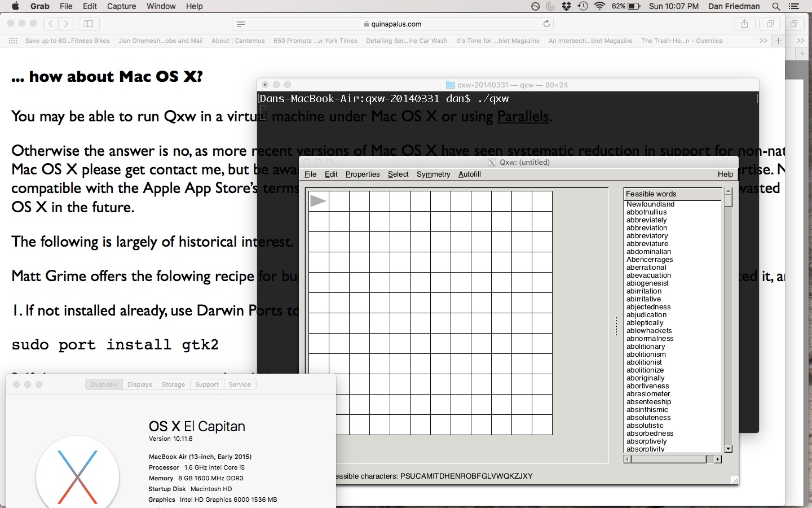Select the word abbotnullius
812x508 pixels.
pyautogui.click(x=646, y=212)
